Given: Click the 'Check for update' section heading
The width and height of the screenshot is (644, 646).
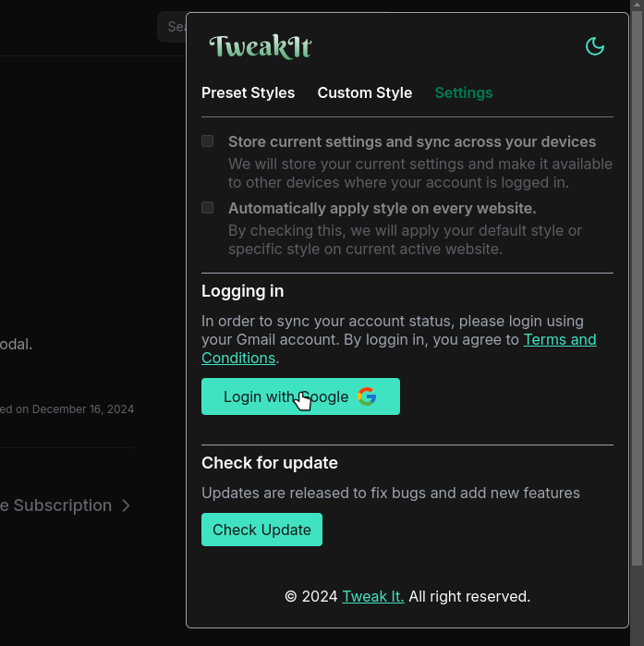Looking at the screenshot, I should coord(270,463).
